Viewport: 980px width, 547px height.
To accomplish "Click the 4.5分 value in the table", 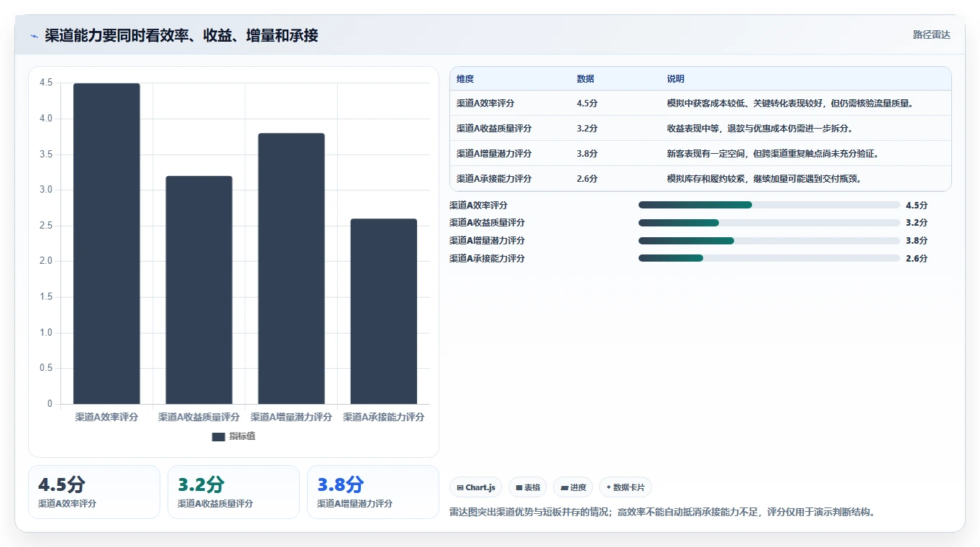I will pos(587,104).
